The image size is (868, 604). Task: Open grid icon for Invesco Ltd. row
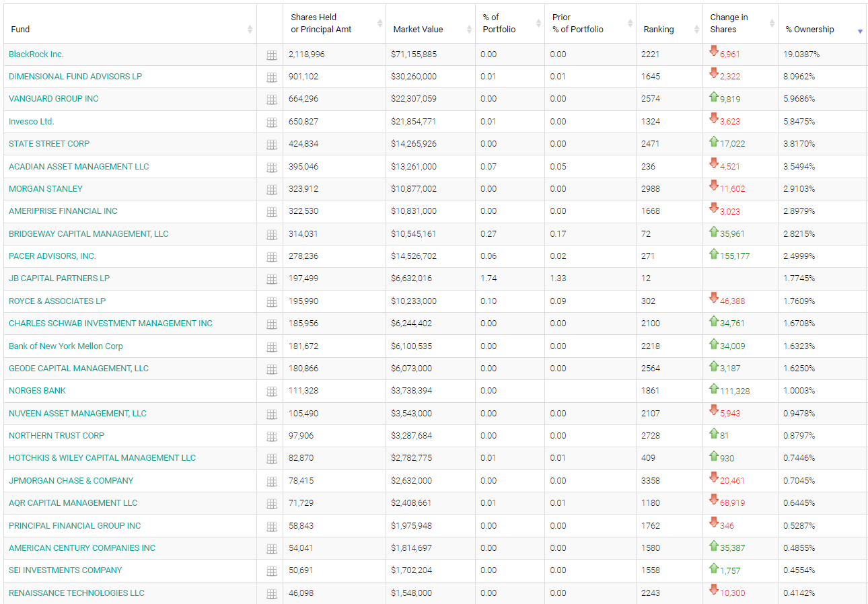272,122
